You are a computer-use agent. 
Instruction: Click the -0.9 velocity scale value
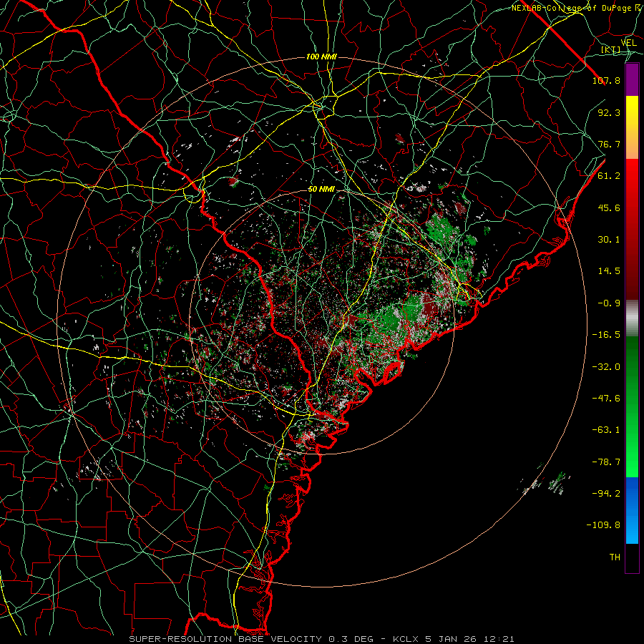pyautogui.click(x=609, y=303)
